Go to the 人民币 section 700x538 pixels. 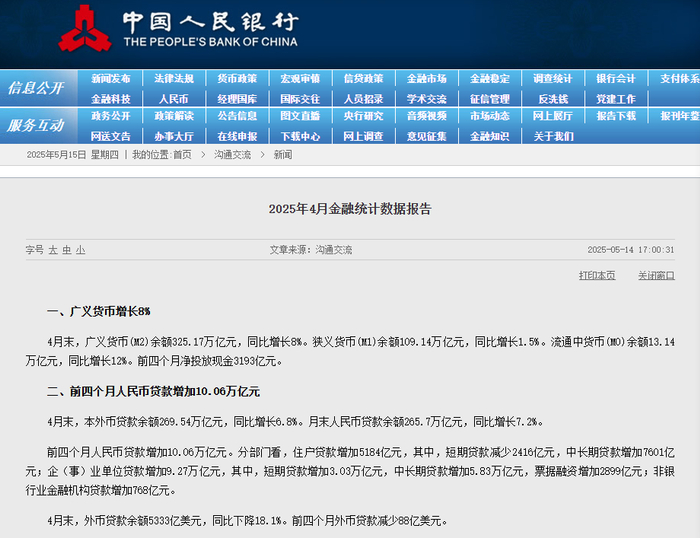(174, 99)
